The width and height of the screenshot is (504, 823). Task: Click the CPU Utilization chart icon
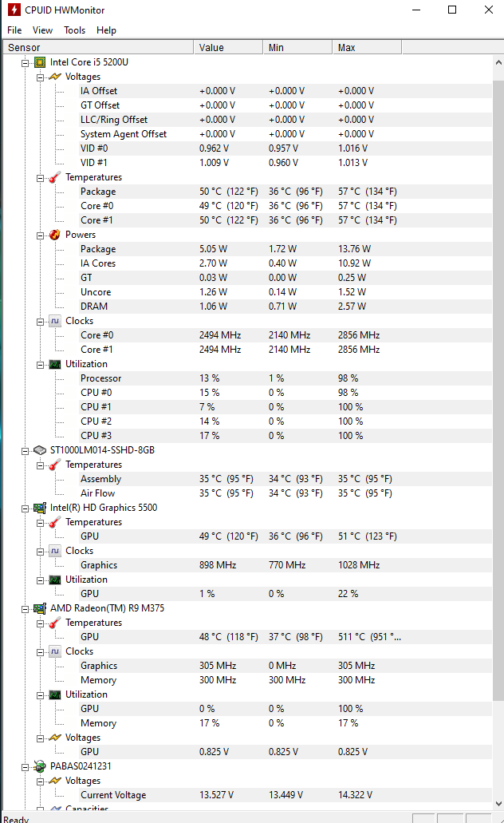tap(55, 364)
